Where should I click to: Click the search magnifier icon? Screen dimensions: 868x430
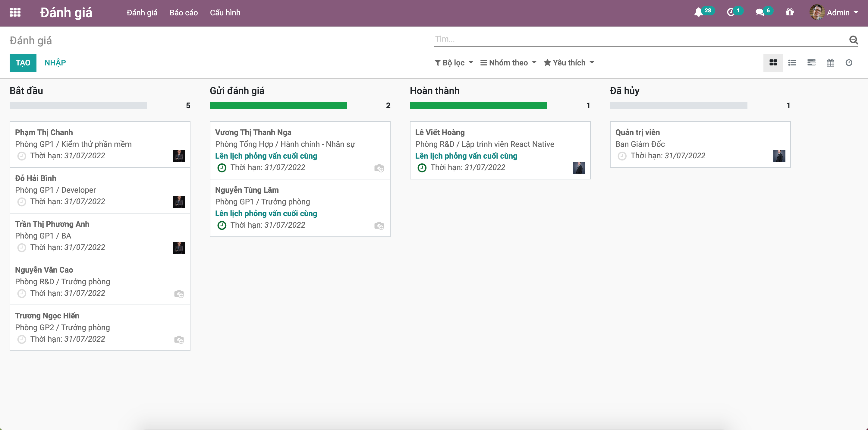(853, 40)
